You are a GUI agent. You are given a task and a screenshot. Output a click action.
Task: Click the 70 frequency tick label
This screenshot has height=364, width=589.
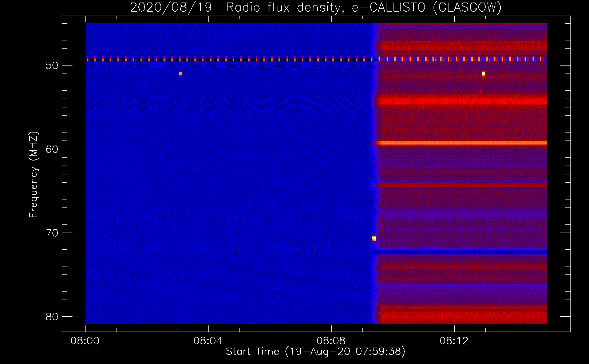pyautogui.click(x=52, y=233)
